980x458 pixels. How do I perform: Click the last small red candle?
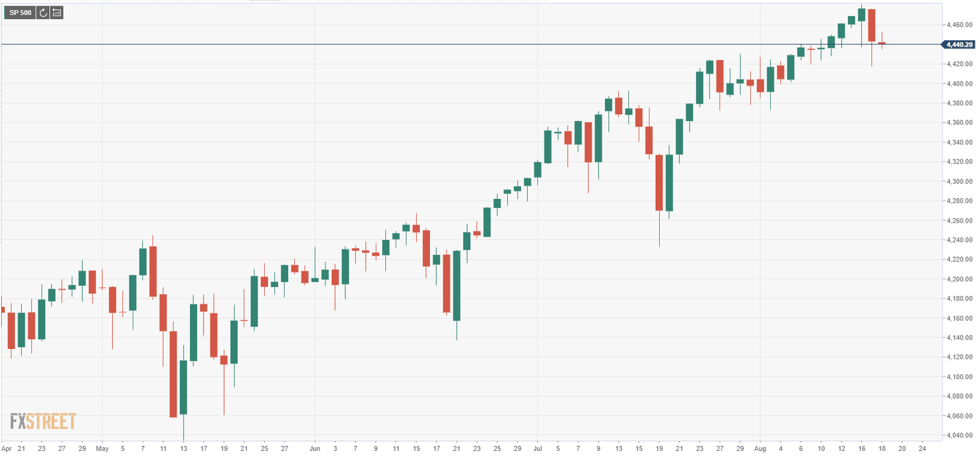[882, 43]
